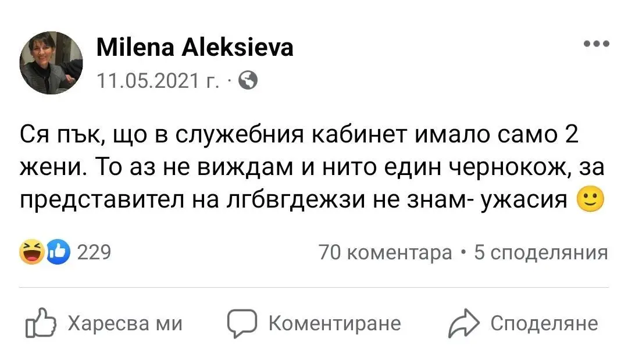
Task: Show the 5 споделяния list
Action: 541,253
